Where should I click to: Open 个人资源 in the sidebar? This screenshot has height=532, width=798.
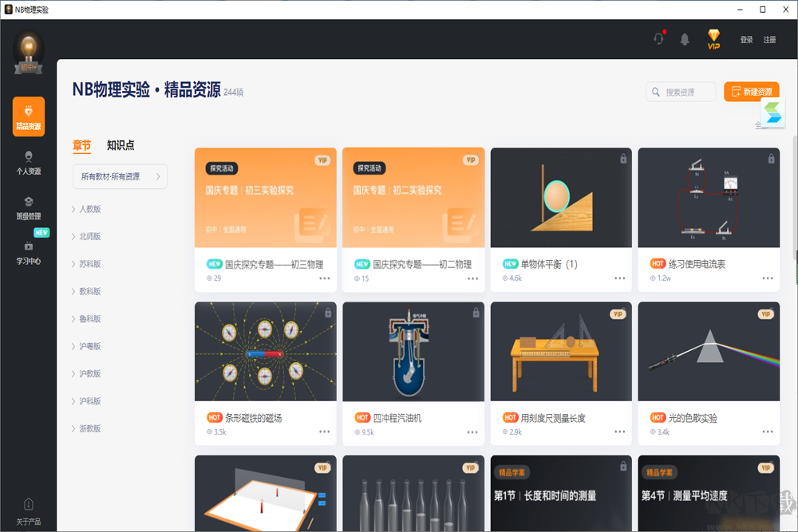tap(28, 162)
